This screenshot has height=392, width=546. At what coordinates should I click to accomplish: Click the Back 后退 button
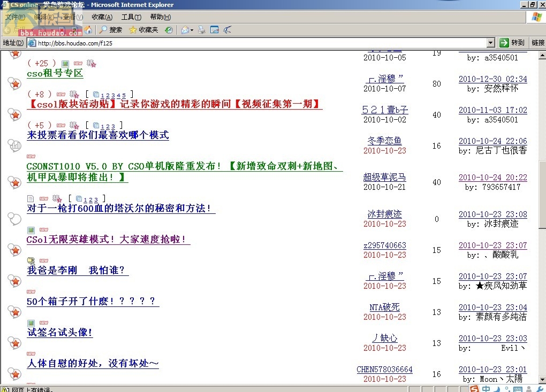point(14,30)
